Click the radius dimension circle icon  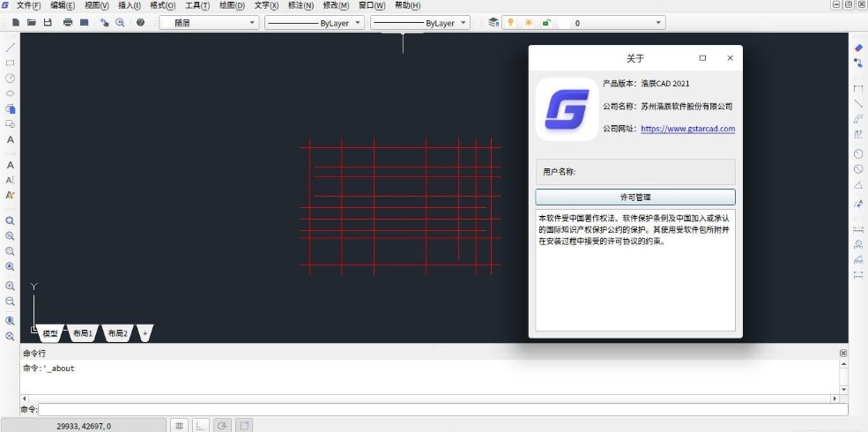[x=858, y=153]
